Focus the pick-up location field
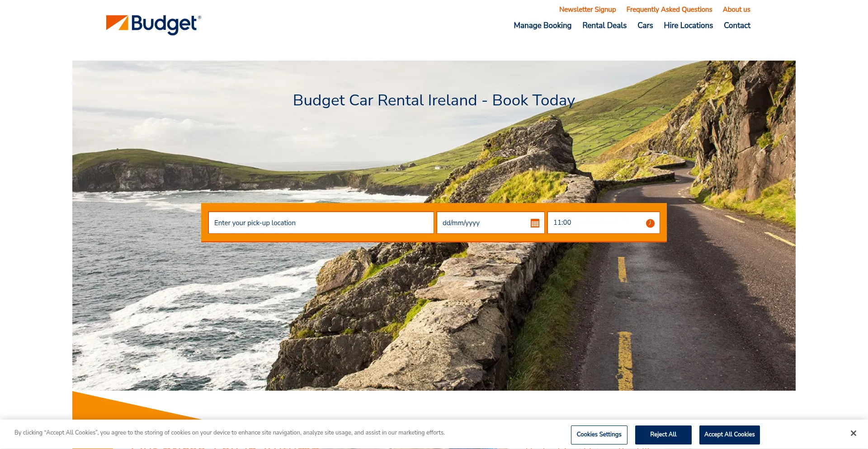 pos(321,223)
